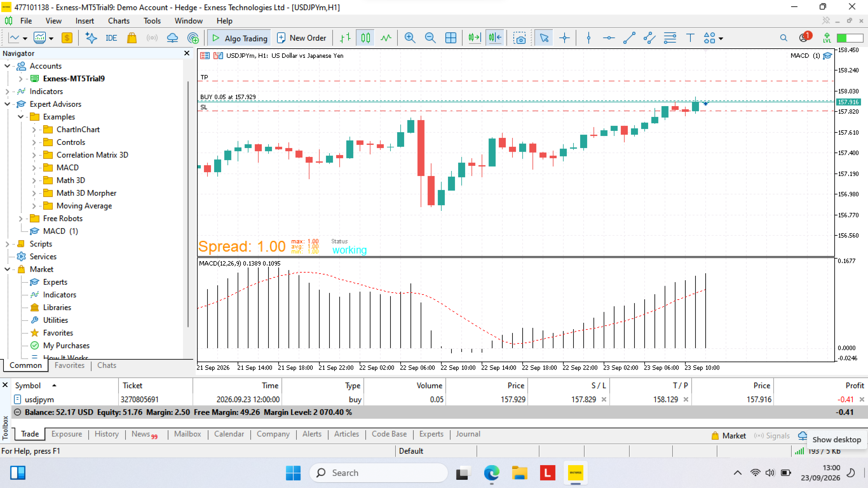Click the chart screenshot camera icon
This screenshot has width=868, height=488.
click(520, 38)
